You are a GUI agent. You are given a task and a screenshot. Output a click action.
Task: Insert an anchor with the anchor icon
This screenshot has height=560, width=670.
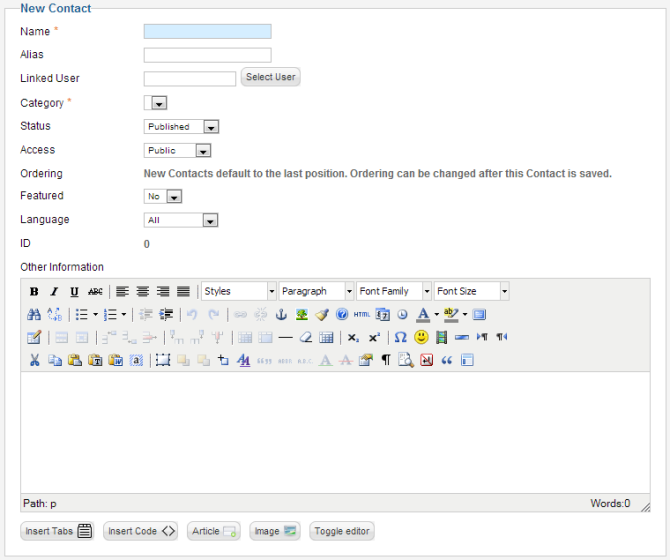tap(281, 315)
